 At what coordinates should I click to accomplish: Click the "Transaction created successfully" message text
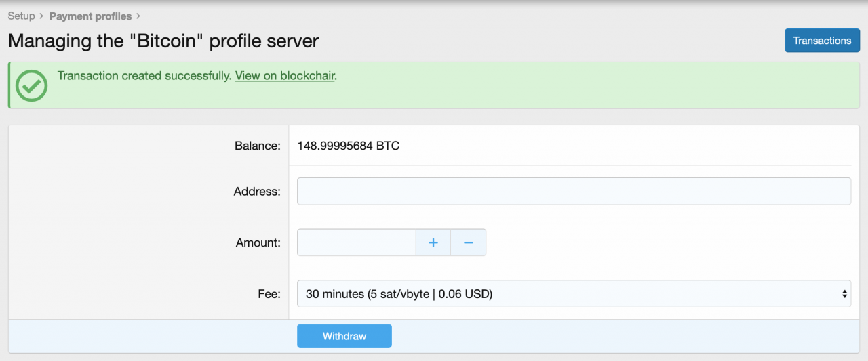click(144, 76)
